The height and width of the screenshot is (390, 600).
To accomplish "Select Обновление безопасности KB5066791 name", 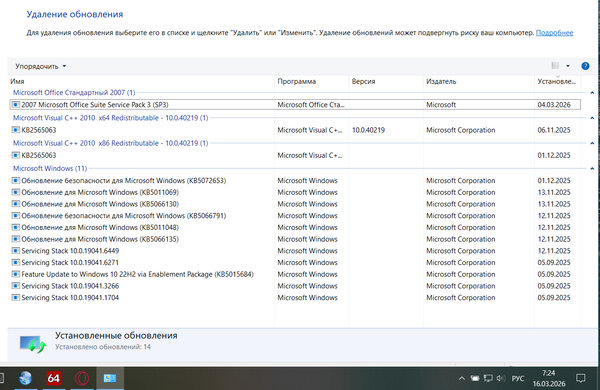I will [x=124, y=215].
